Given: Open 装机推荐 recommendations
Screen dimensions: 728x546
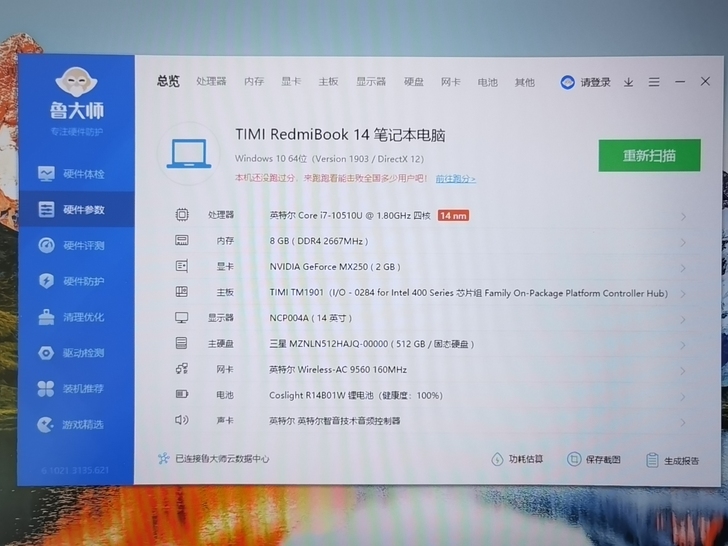Looking at the screenshot, I should tap(72, 389).
